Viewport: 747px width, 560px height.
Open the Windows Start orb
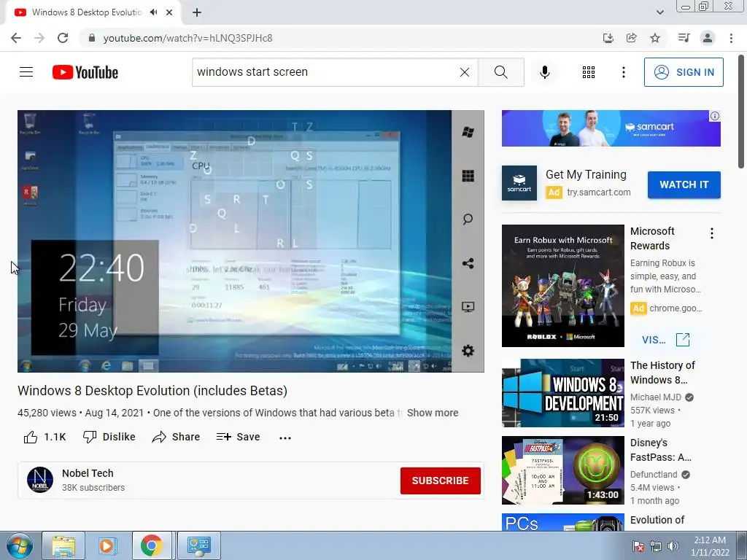click(19, 545)
